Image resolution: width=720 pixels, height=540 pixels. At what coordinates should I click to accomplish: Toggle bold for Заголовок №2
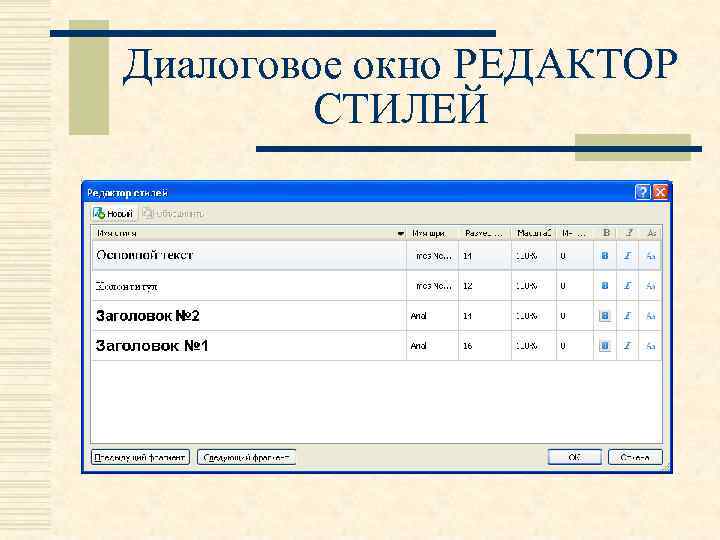(605, 315)
